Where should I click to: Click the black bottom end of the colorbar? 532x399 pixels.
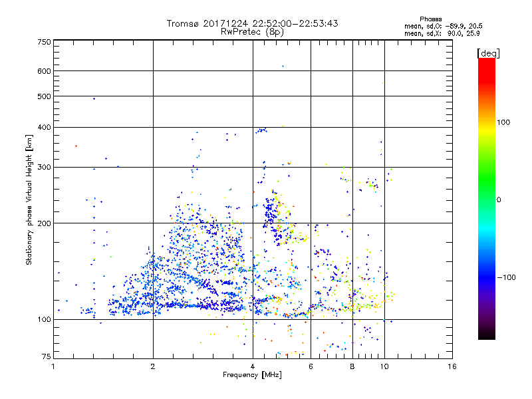[487, 336]
